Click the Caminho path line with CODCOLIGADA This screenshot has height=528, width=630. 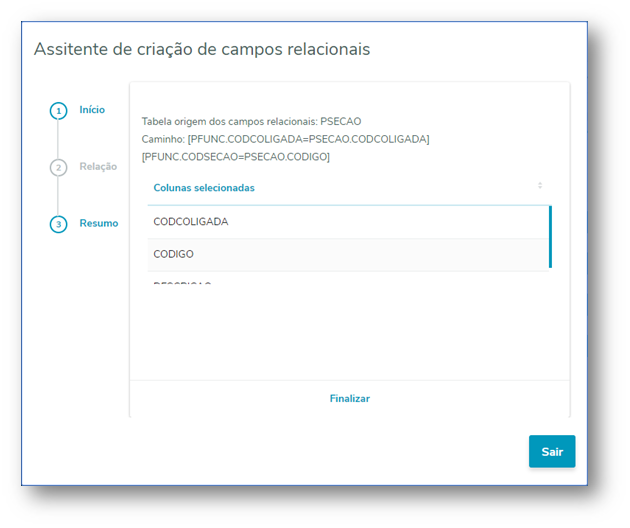[285, 139]
